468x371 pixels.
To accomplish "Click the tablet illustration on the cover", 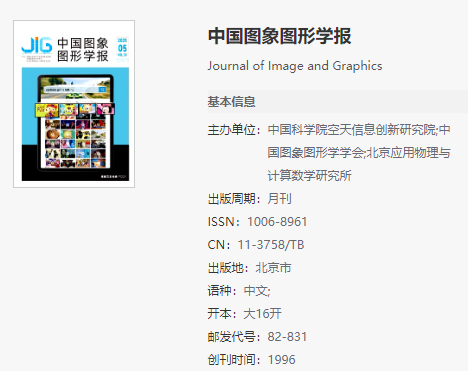I will [76, 122].
